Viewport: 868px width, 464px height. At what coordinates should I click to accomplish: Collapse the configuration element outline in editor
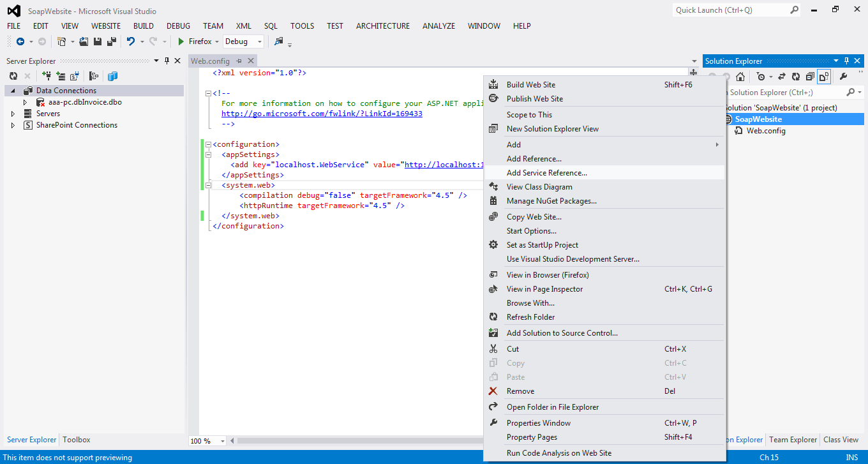pos(208,145)
